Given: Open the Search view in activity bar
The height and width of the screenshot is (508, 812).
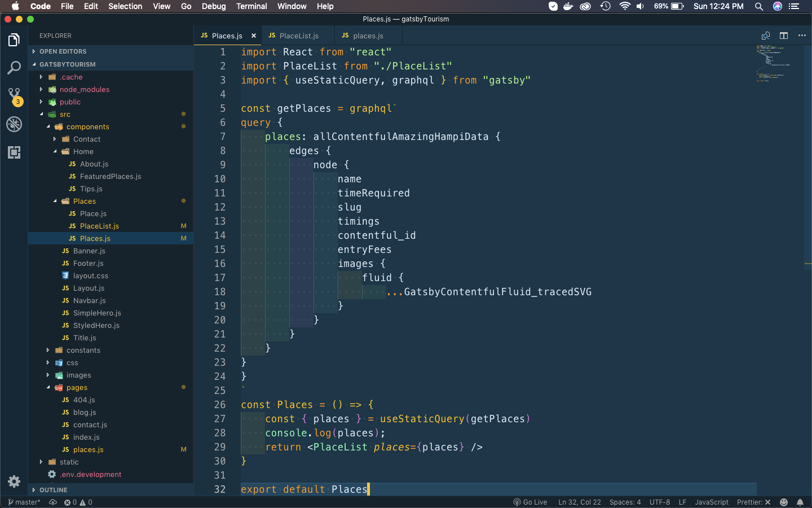Looking at the screenshot, I should (14, 68).
